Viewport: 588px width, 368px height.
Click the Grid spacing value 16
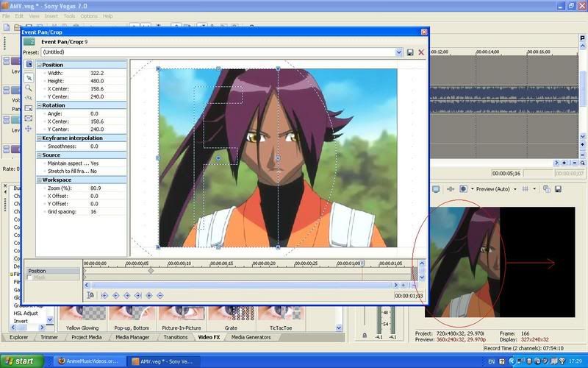click(93, 212)
